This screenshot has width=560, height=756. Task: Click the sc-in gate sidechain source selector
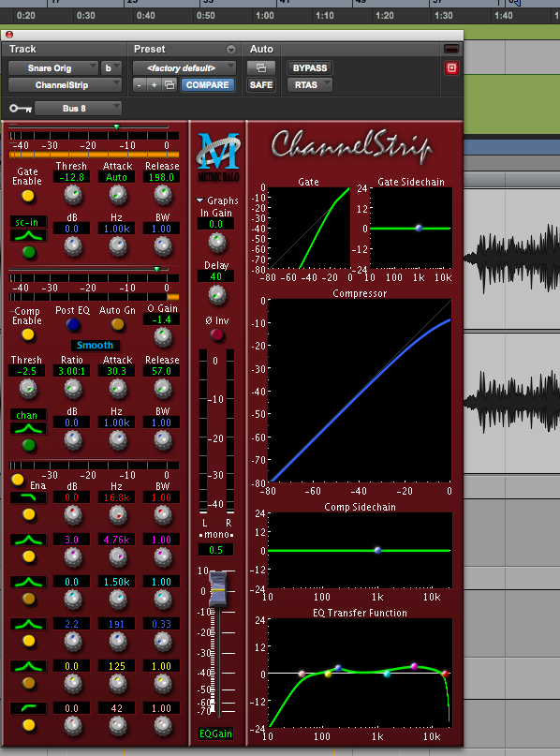(x=28, y=222)
